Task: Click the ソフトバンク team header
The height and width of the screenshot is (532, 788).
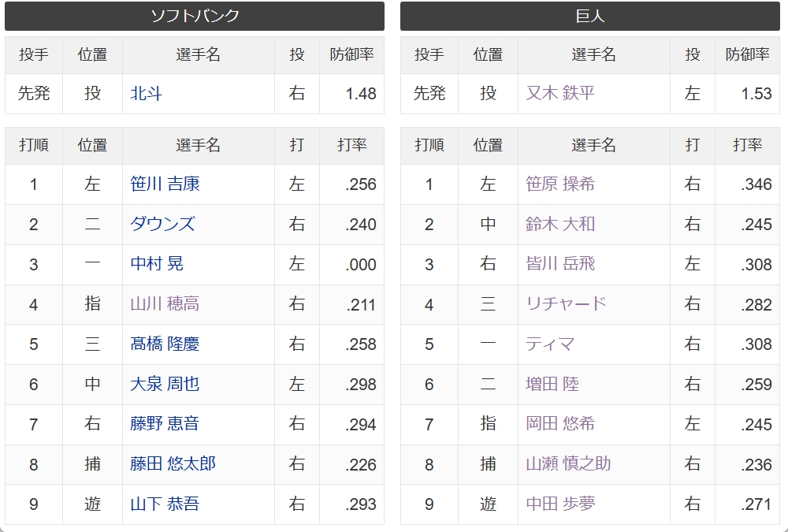Action: pos(195,16)
